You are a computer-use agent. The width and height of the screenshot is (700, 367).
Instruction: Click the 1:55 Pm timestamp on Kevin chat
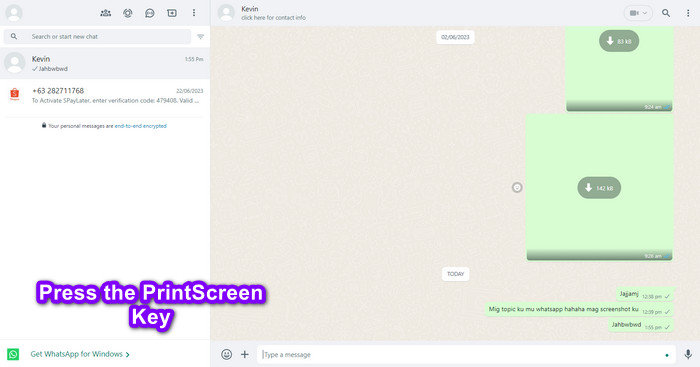coord(194,59)
